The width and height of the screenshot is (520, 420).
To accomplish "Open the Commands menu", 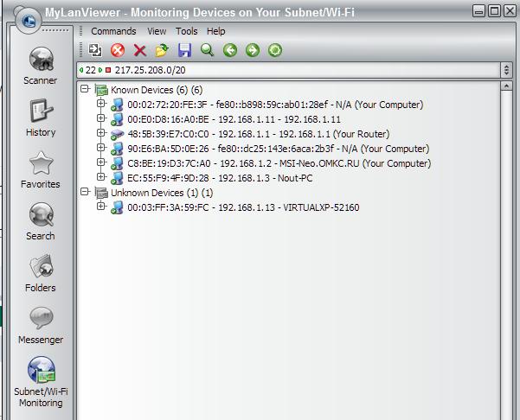I will point(113,31).
